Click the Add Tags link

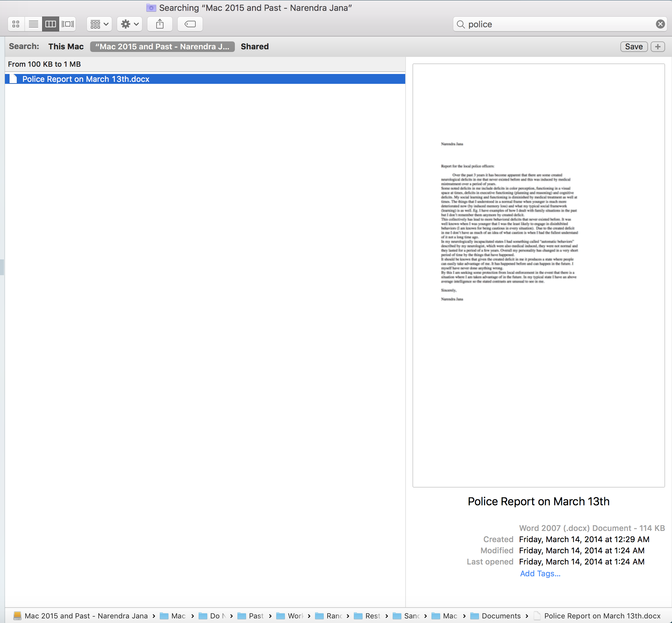click(540, 573)
